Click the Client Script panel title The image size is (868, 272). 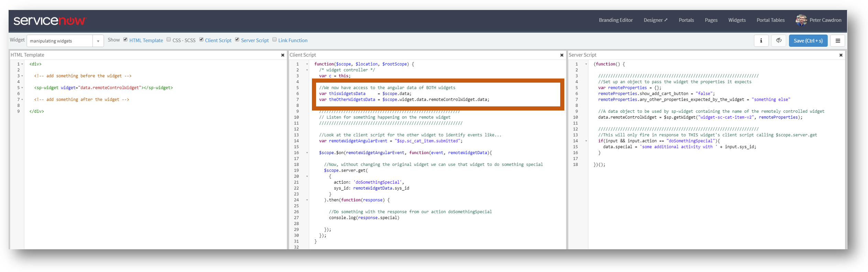[x=303, y=55]
